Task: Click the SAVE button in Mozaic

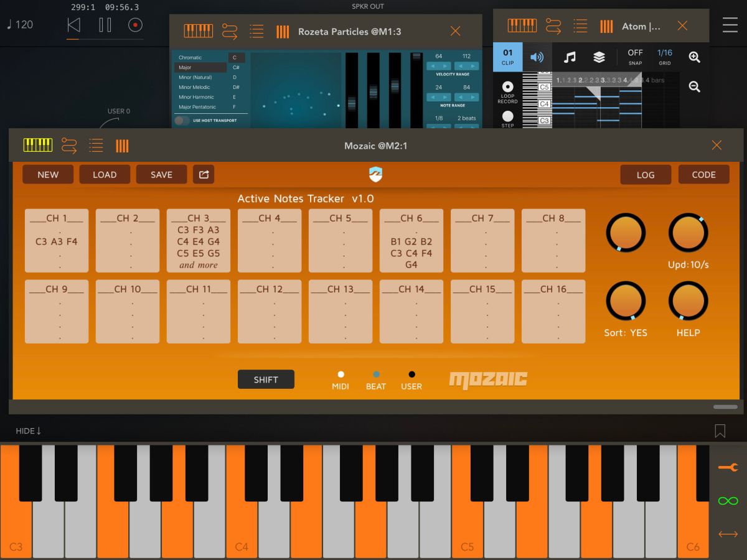Action: 161,175
